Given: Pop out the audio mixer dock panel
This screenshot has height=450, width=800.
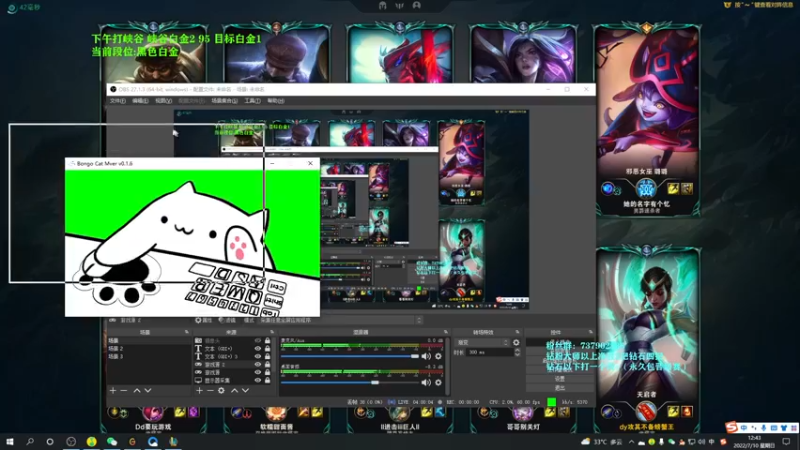Looking at the screenshot, I should (445, 332).
